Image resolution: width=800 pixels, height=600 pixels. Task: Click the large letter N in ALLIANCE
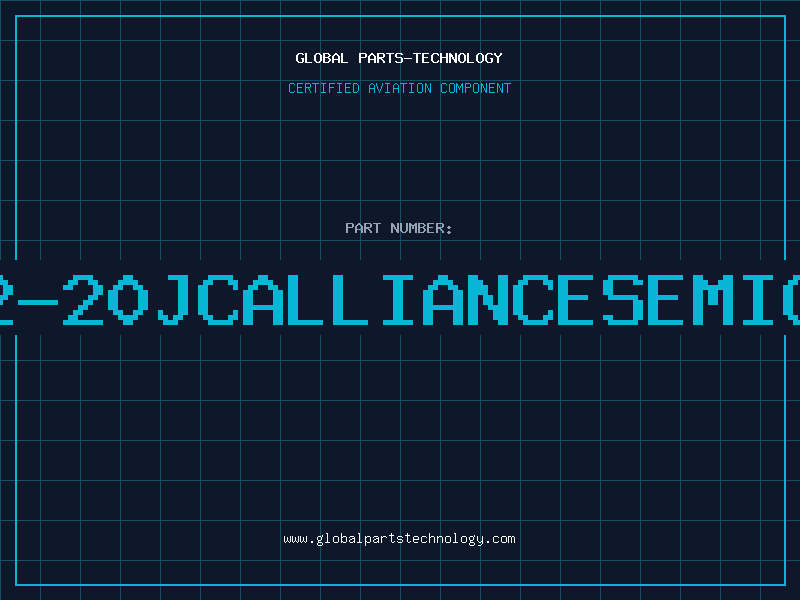pos(488,300)
